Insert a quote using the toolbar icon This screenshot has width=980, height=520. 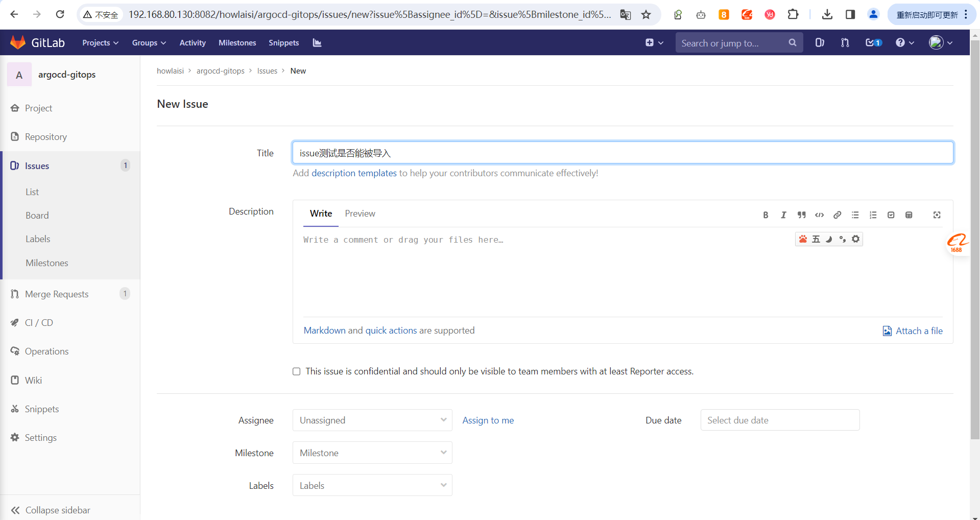click(801, 215)
